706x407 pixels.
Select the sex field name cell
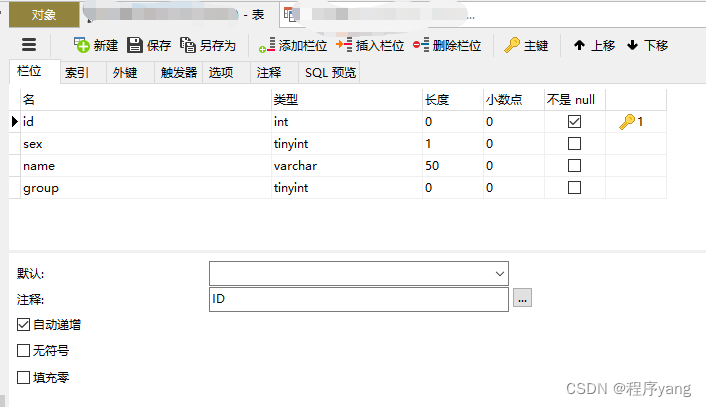point(146,144)
